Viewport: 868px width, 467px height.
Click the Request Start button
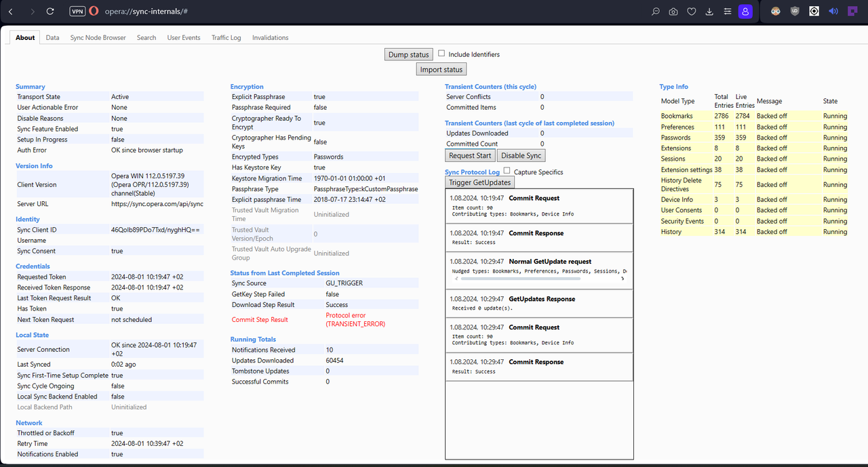click(x=471, y=155)
